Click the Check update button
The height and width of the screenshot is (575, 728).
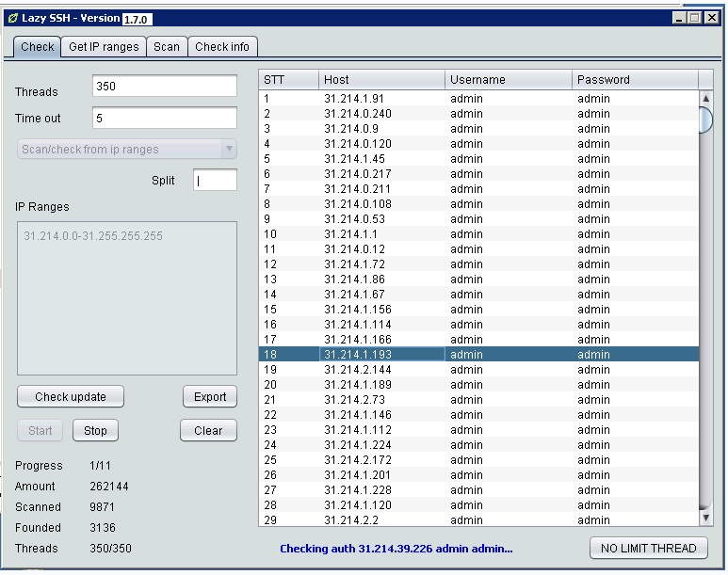pos(71,397)
